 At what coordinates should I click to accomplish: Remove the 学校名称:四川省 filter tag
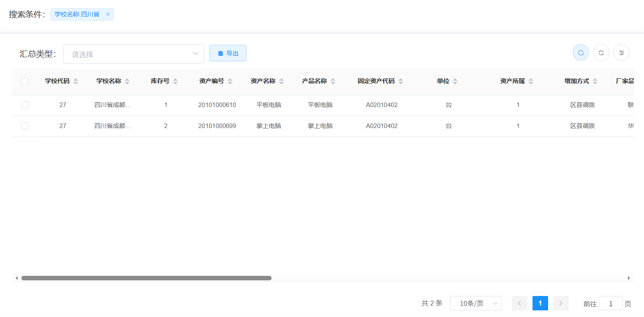pyautogui.click(x=108, y=14)
